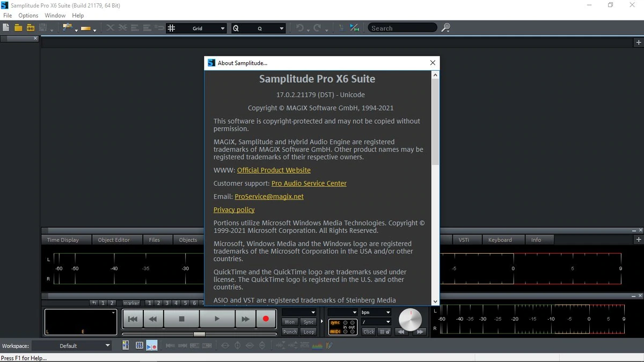Image resolution: width=644 pixels, height=362 pixels.
Task: Open a project with the yellow folder icon
Action: click(18, 28)
